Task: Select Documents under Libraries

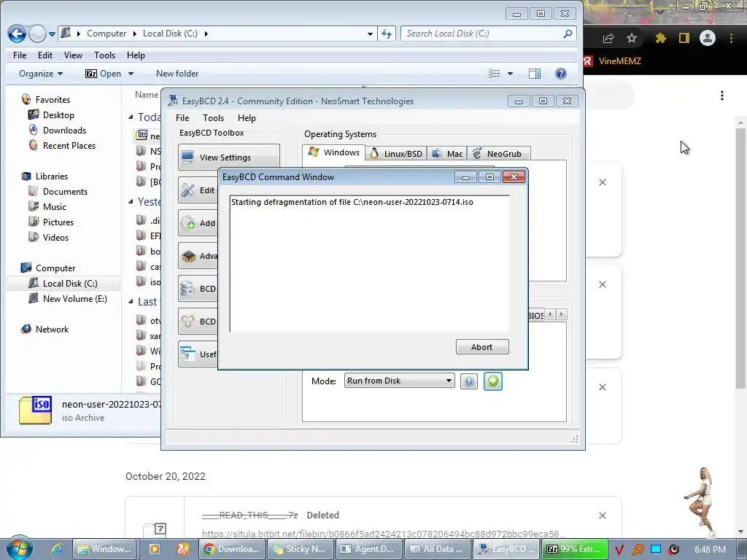Action: (x=65, y=192)
